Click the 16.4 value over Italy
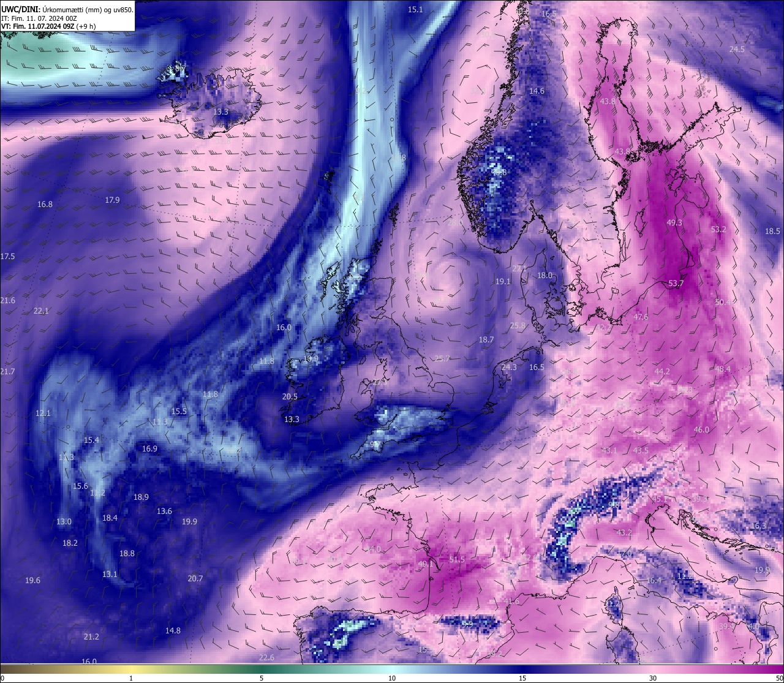The image size is (784, 683). [x=654, y=580]
